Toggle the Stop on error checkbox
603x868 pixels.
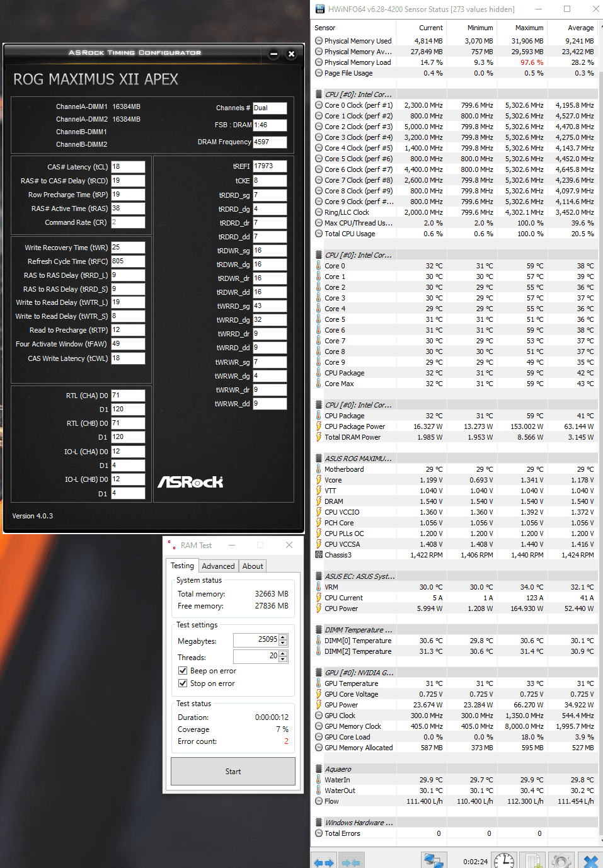(x=183, y=683)
